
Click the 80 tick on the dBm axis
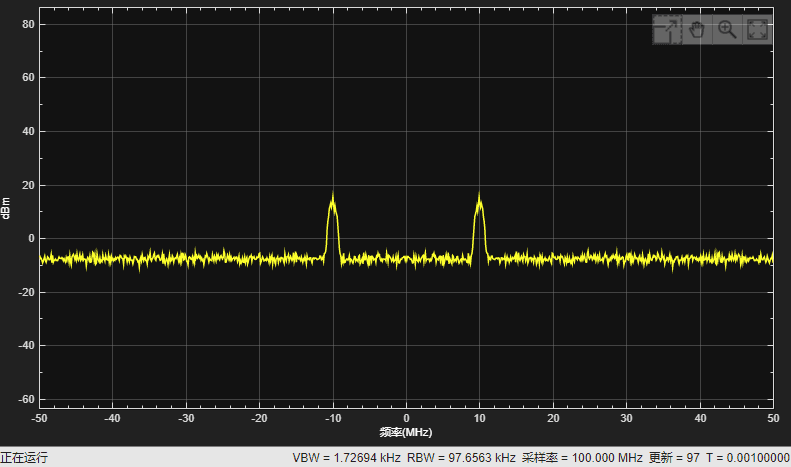click(x=28, y=24)
